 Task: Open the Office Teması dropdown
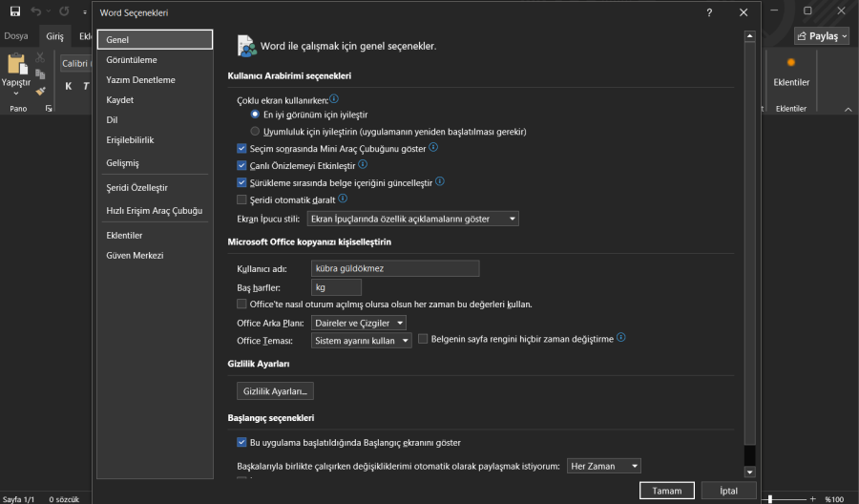362,341
